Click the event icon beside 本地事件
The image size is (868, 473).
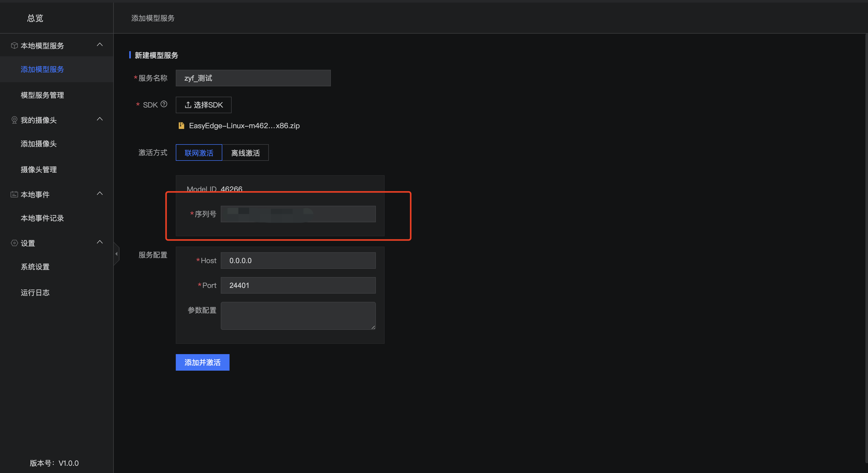pyautogui.click(x=14, y=194)
